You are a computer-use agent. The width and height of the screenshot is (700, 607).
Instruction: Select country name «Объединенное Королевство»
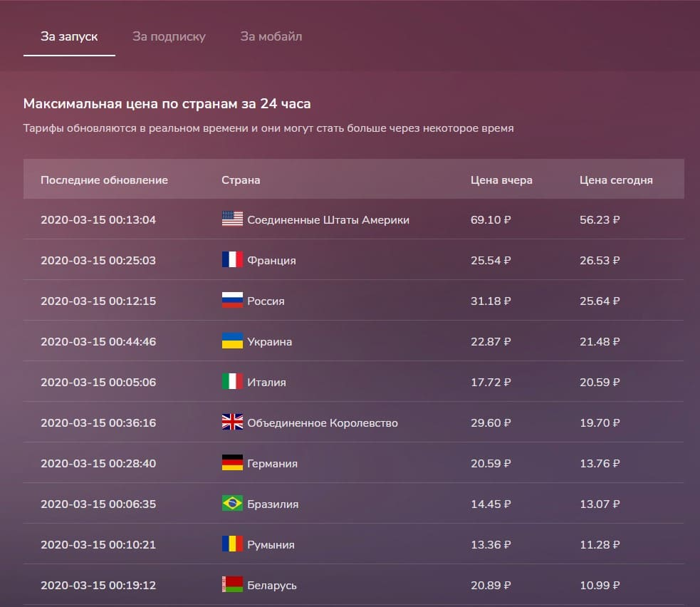pyautogui.click(x=323, y=423)
